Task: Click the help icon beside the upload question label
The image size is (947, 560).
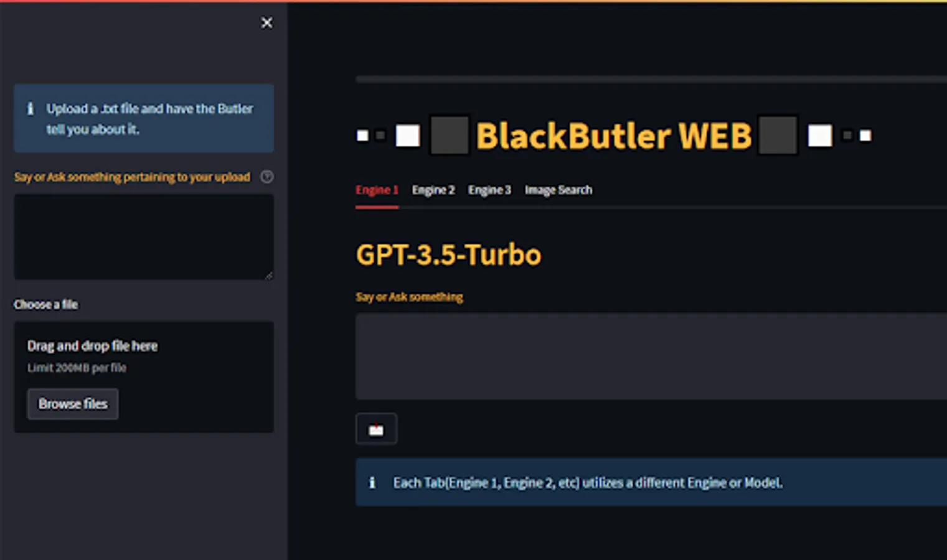Action: tap(266, 177)
